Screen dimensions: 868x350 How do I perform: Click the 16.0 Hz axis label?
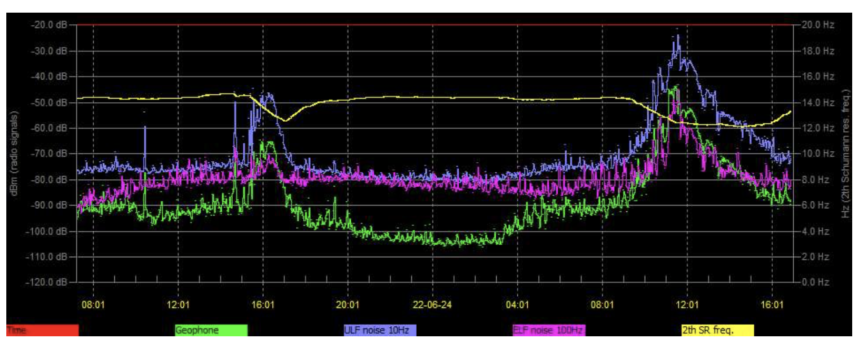(x=818, y=76)
